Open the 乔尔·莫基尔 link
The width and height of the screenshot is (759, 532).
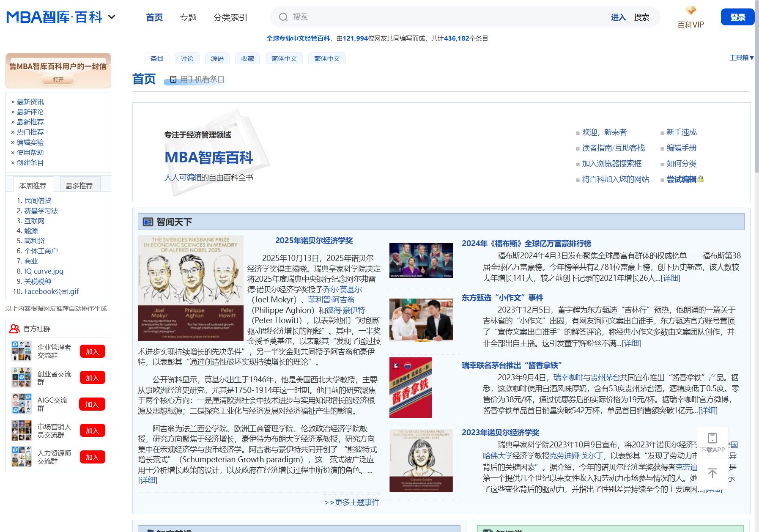[343, 289]
